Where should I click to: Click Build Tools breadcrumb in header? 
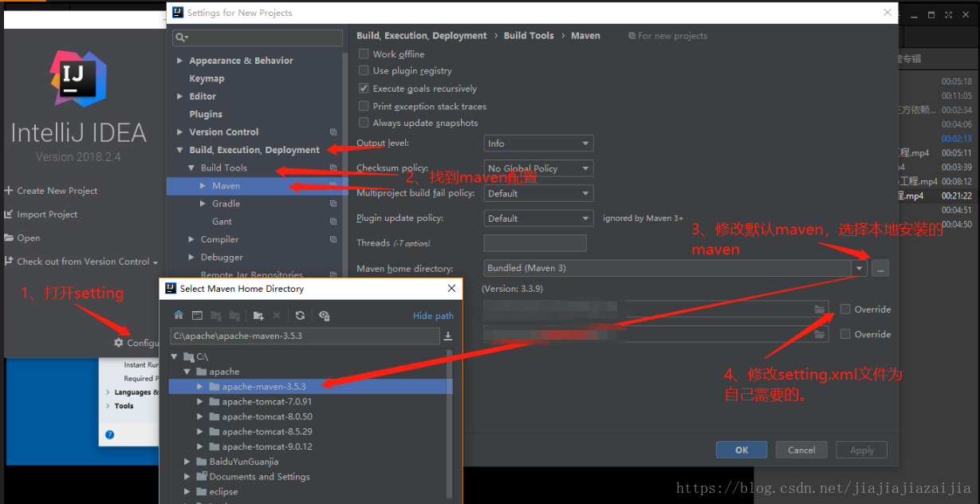[x=529, y=36]
